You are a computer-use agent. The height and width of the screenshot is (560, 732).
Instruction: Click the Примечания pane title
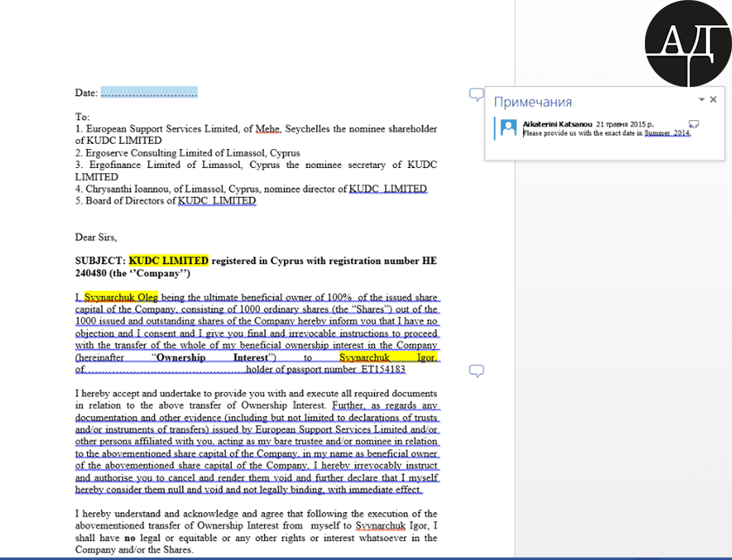coord(532,102)
